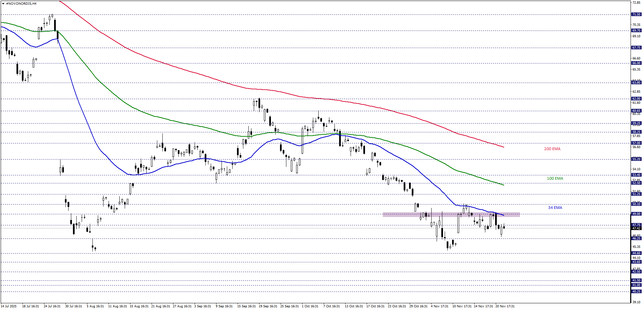Open the dropdown arrow beside #NOVONORDIS,H4
The height and width of the screenshot is (310, 644).
coord(3,4)
